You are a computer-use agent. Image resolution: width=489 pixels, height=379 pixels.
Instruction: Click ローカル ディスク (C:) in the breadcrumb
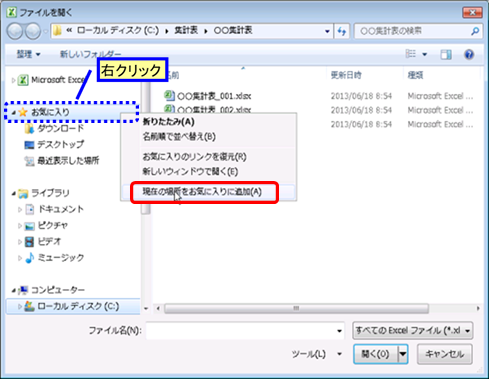pyautogui.click(x=118, y=31)
